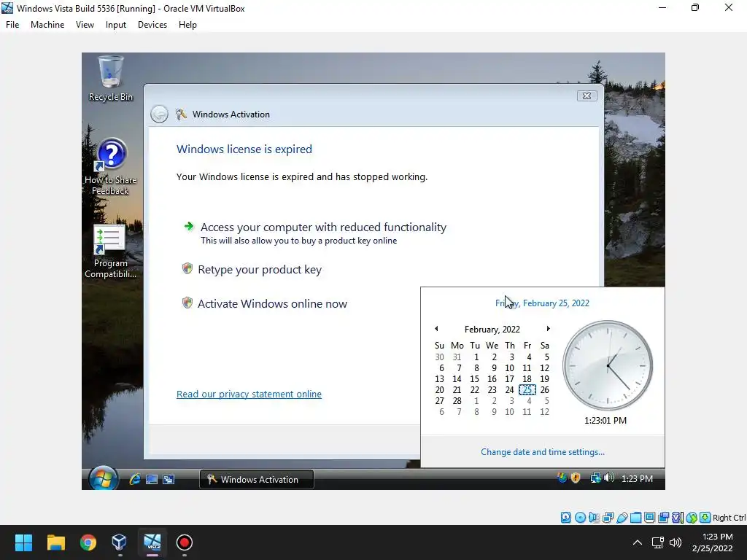Click Friday, February 25, 2022 date heading
The height and width of the screenshot is (560, 747).
click(x=542, y=303)
